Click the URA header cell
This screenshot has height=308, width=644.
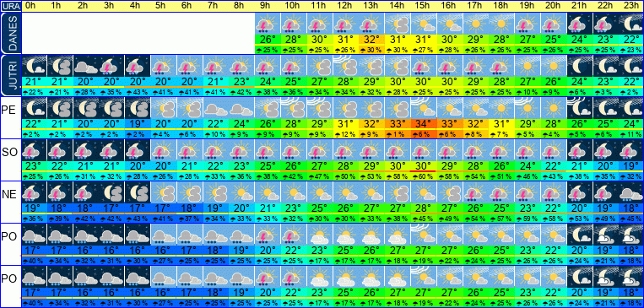tap(10, 6)
